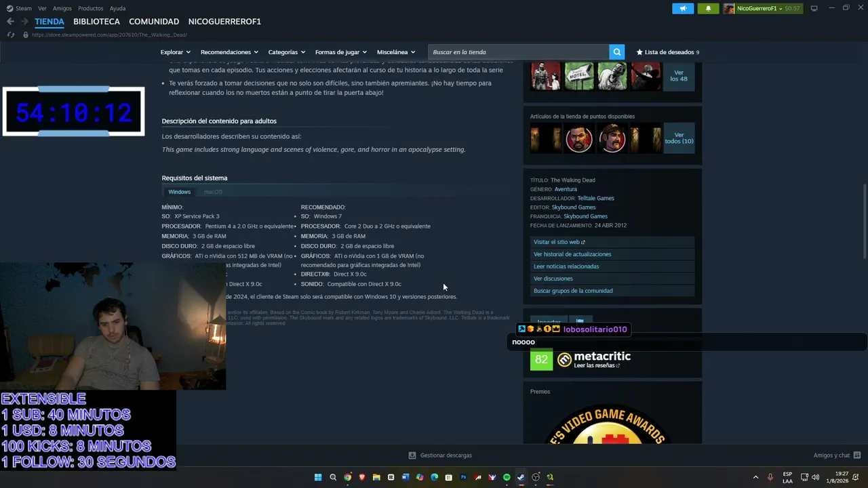Expand the Categorías dropdown
Image resolution: width=868 pixels, height=488 pixels.
click(286, 52)
